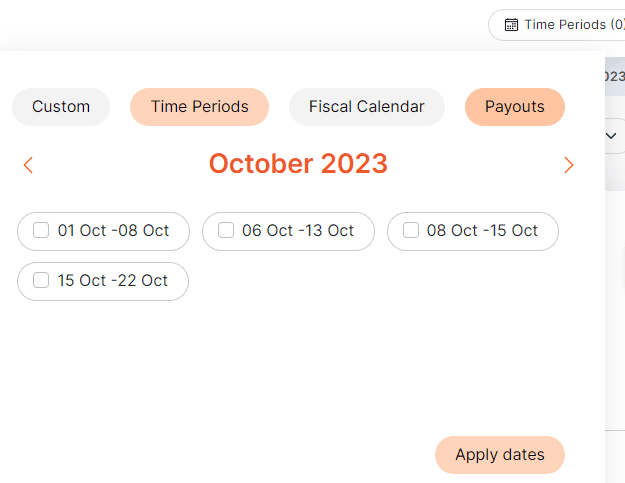Click the October 2023 month heading
Viewport: 625px width, 483px height.
(298, 164)
